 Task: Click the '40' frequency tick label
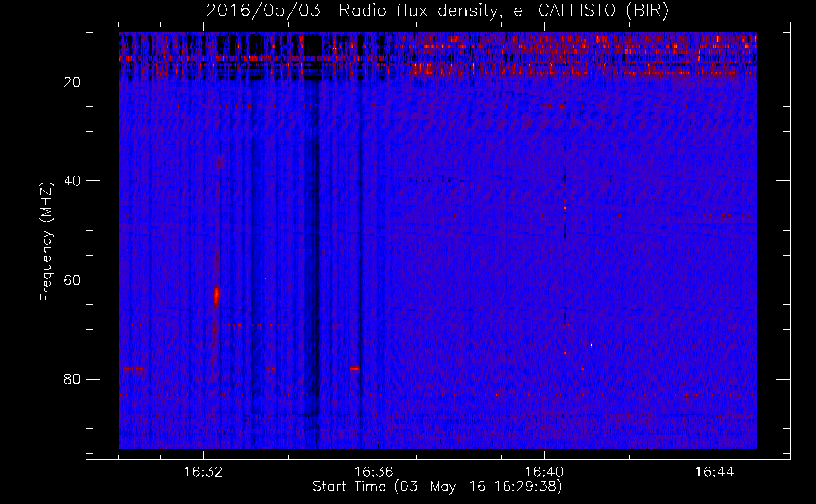click(73, 181)
